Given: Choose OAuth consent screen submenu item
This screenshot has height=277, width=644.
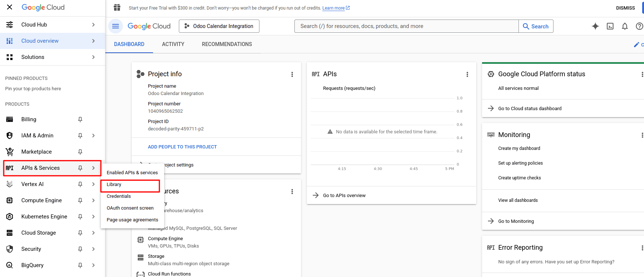Looking at the screenshot, I should pos(130,208).
